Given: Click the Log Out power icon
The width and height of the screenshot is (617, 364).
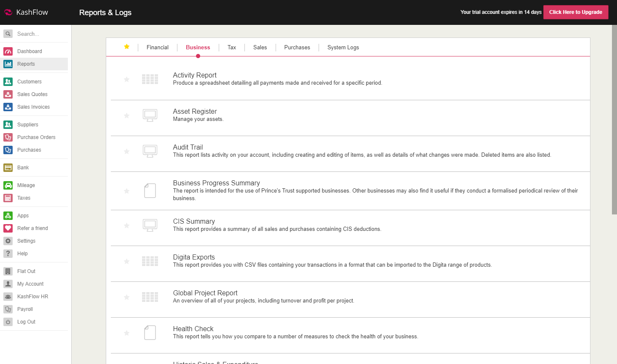Looking at the screenshot, I should [8, 322].
